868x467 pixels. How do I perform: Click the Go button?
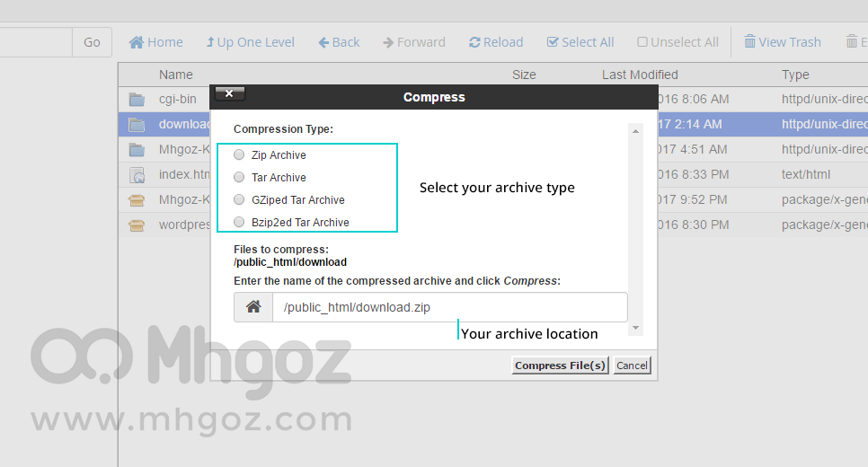92,42
